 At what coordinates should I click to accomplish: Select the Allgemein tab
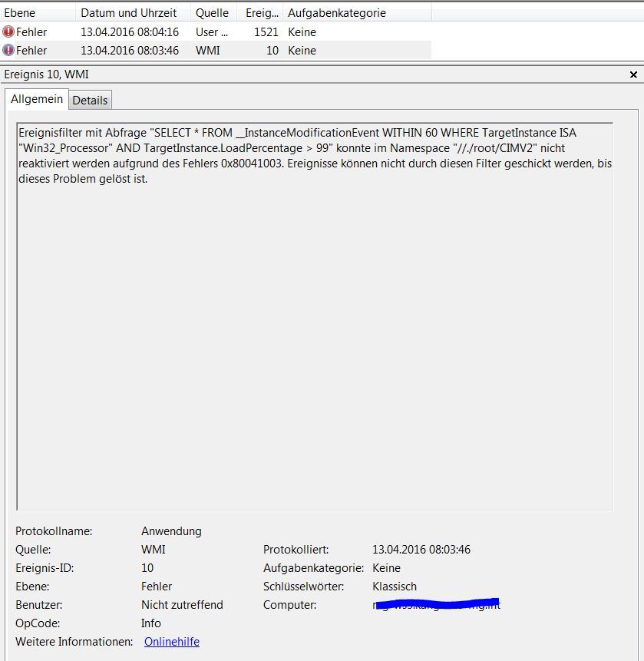pos(37,100)
